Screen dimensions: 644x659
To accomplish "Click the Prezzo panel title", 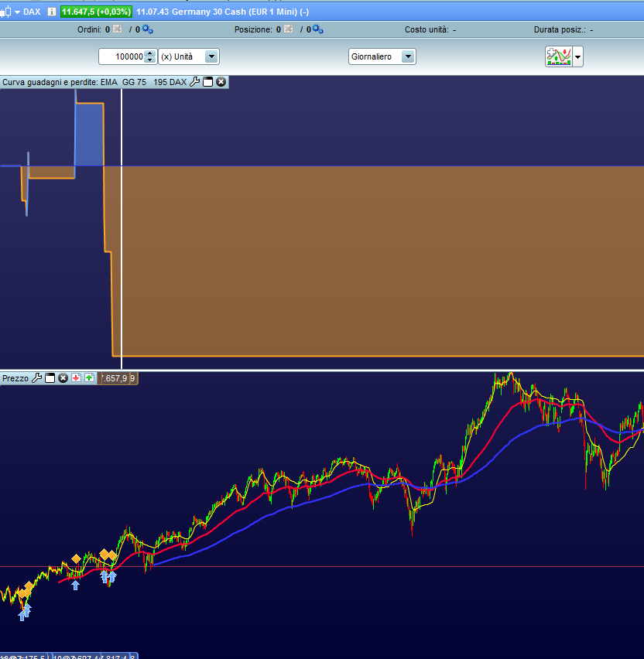I will [15, 378].
